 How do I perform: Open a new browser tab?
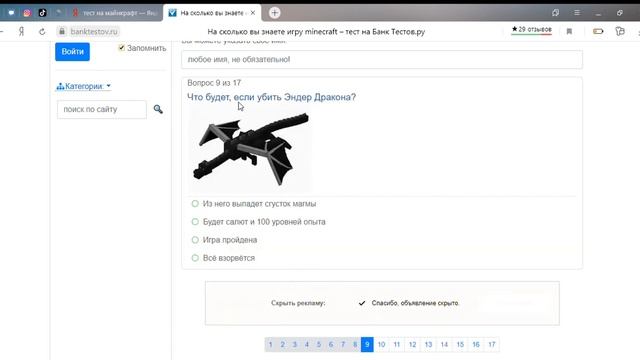pos(275,13)
